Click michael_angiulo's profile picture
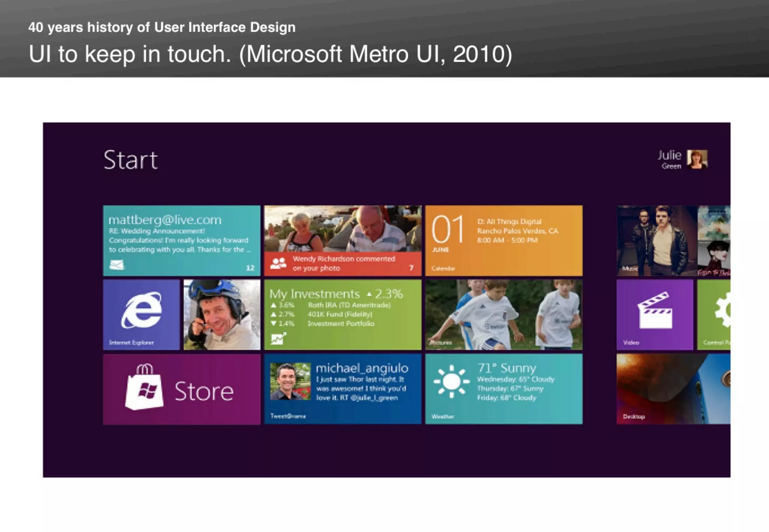Viewport: 769px width, 532px height. (x=290, y=381)
